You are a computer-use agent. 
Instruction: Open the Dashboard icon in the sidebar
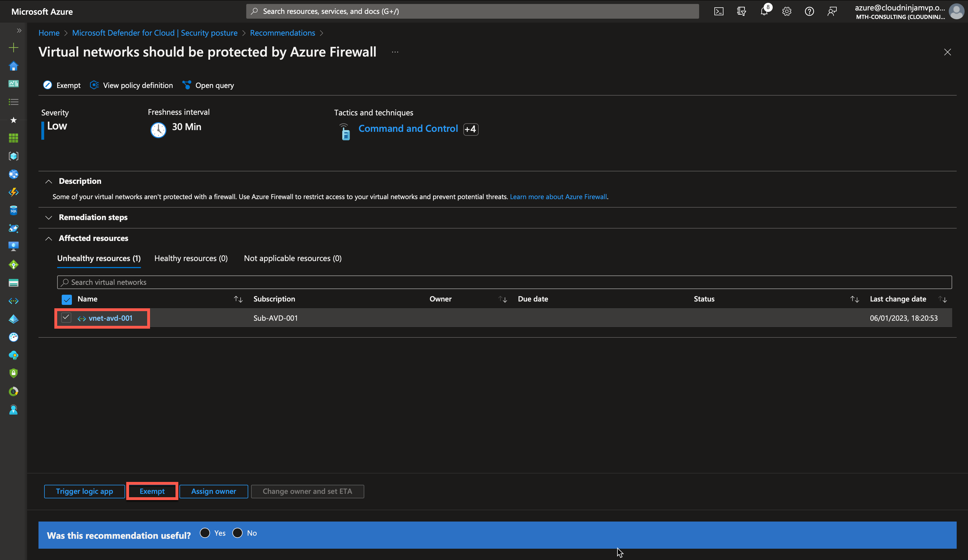[x=14, y=84]
